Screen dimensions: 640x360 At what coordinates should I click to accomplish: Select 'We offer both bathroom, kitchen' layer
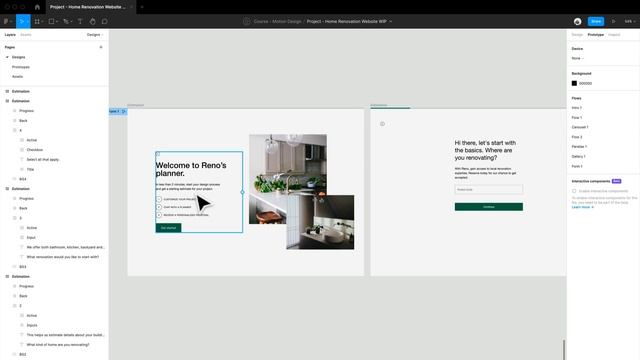point(65,247)
